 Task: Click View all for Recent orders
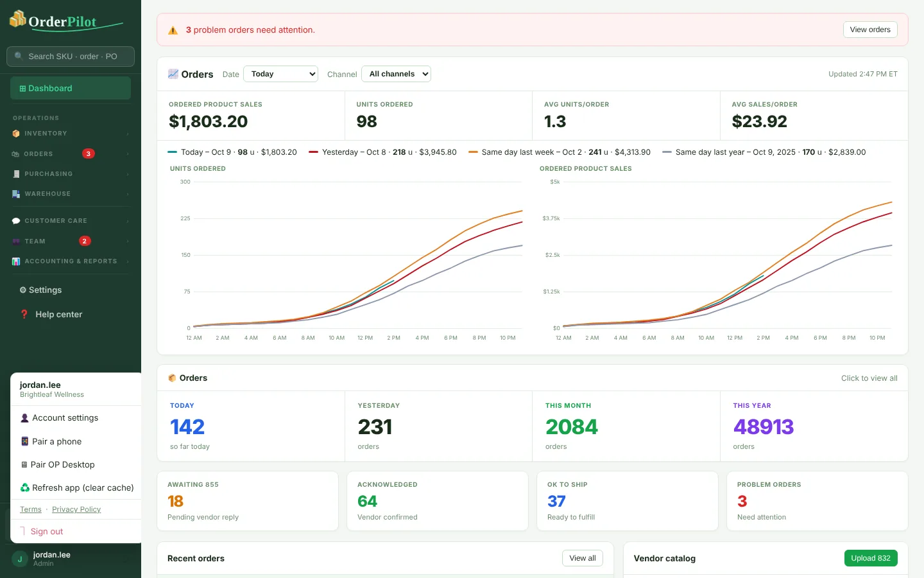[583, 558]
